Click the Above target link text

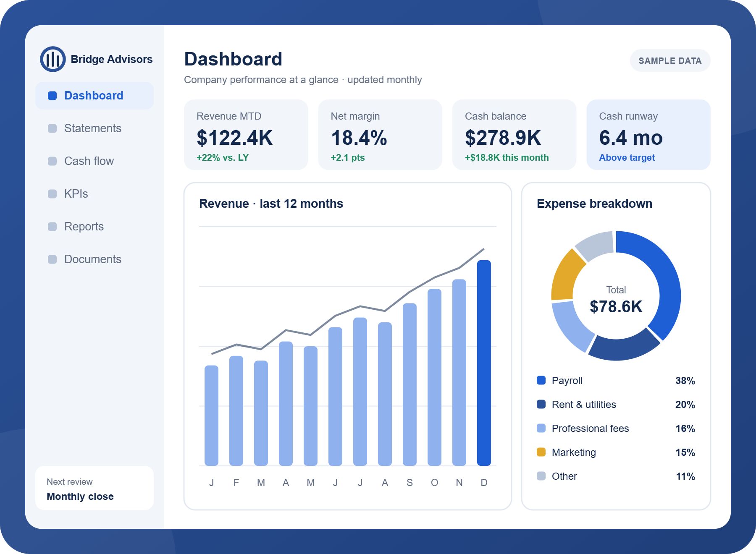[x=627, y=158]
